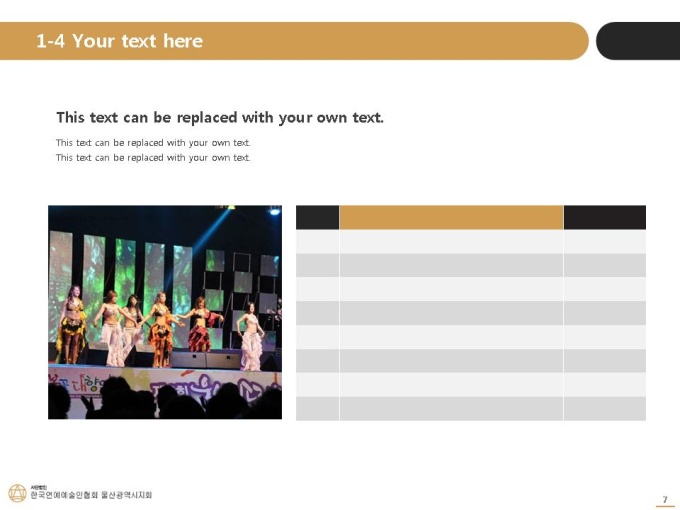Click the dancer in the red ruffled skirt
This screenshot has height=510, width=680.
tap(201, 324)
